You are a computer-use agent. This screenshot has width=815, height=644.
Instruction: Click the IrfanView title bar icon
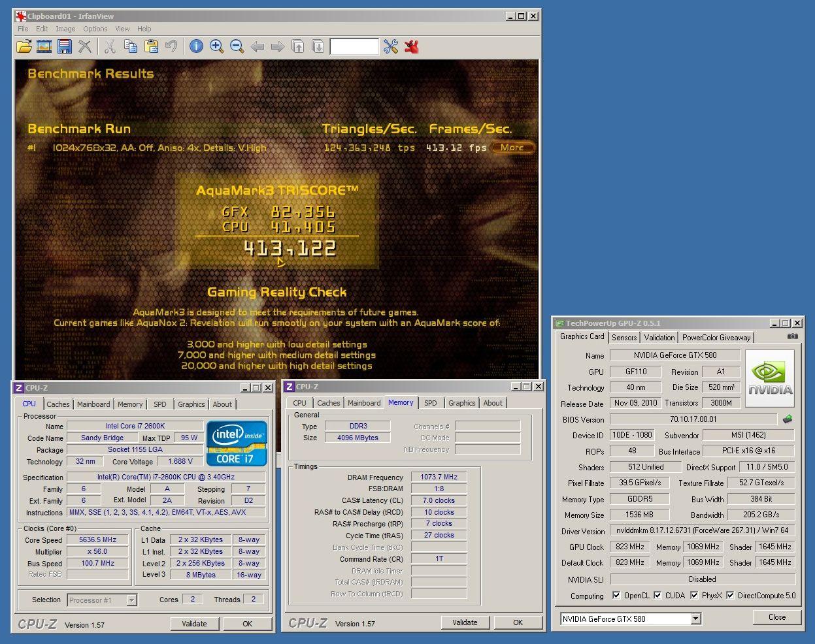[x=21, y=16]
